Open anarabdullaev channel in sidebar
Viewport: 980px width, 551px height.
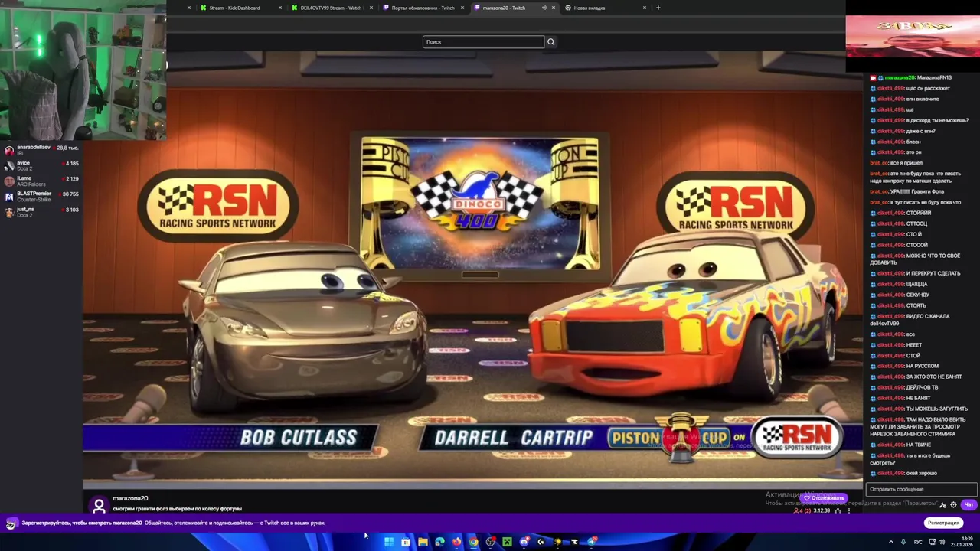coord(42,150)
